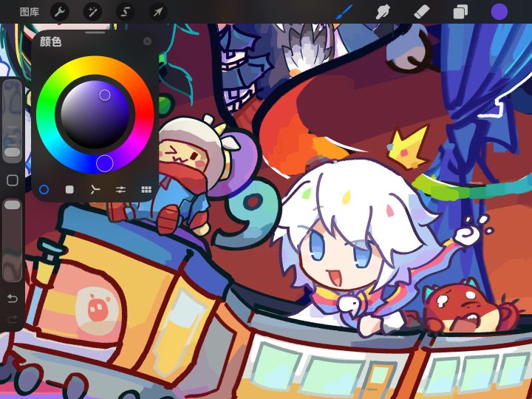
Task: Undo the last action
Action: (13, 299)
